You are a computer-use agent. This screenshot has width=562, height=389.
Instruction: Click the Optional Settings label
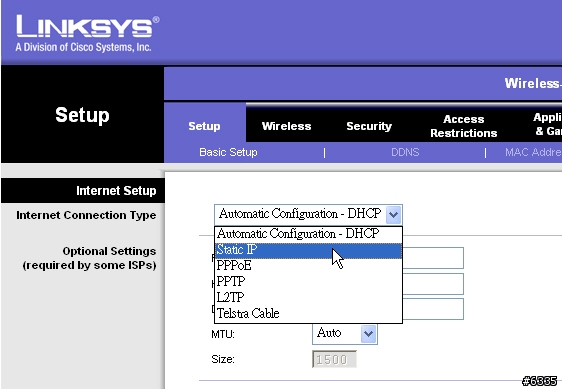pyautogui.click(x=89, y=258)
